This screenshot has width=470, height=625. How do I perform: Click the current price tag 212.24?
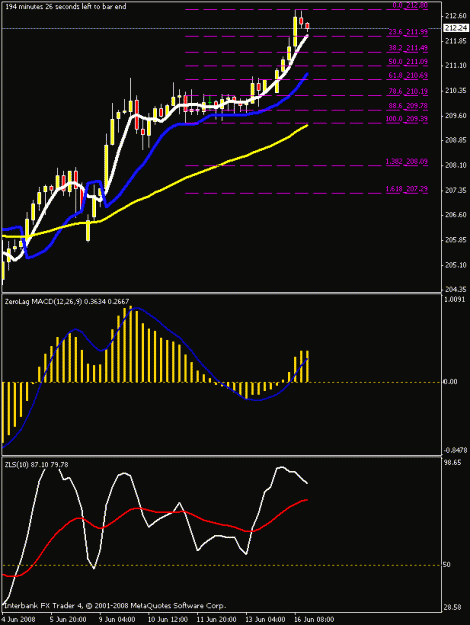click(456, 28)
